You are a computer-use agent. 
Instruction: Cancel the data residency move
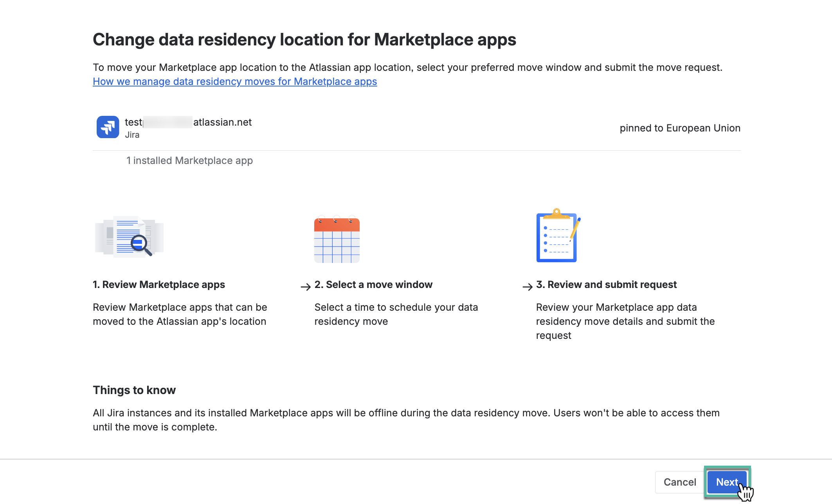(679, 482)
